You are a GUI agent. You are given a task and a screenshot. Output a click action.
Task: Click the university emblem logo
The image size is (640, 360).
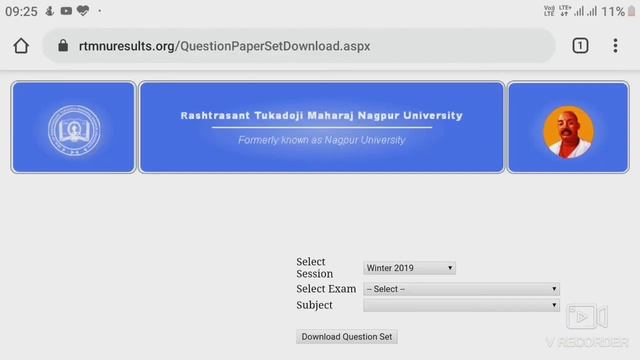pos(74,130)
